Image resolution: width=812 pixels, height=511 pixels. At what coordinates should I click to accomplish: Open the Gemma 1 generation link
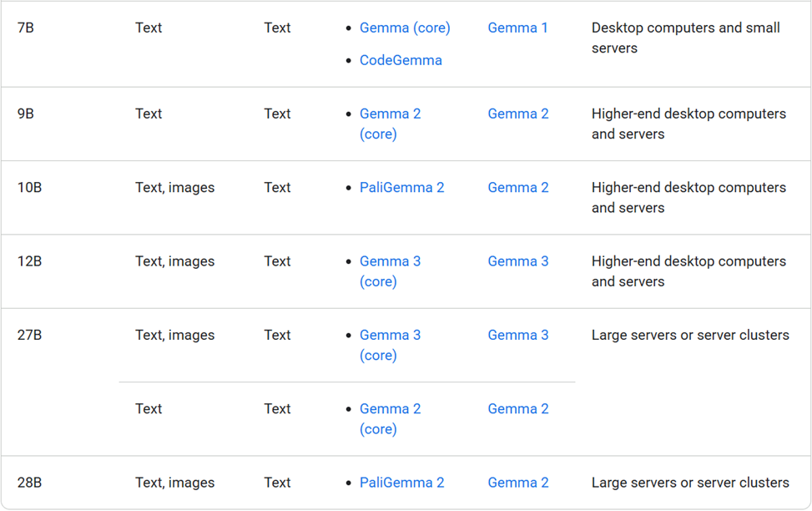point(517,28)
